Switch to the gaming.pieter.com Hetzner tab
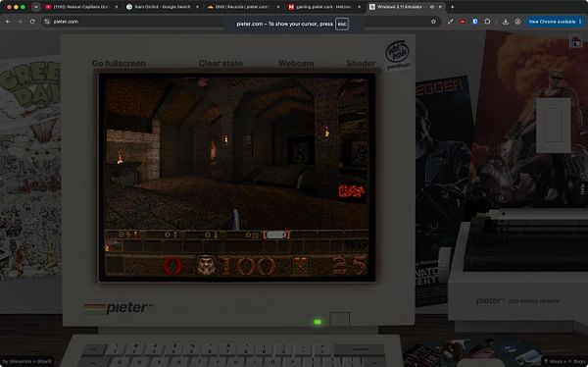Viewport: 588px width, 367px height. click(x=324, y=7)
